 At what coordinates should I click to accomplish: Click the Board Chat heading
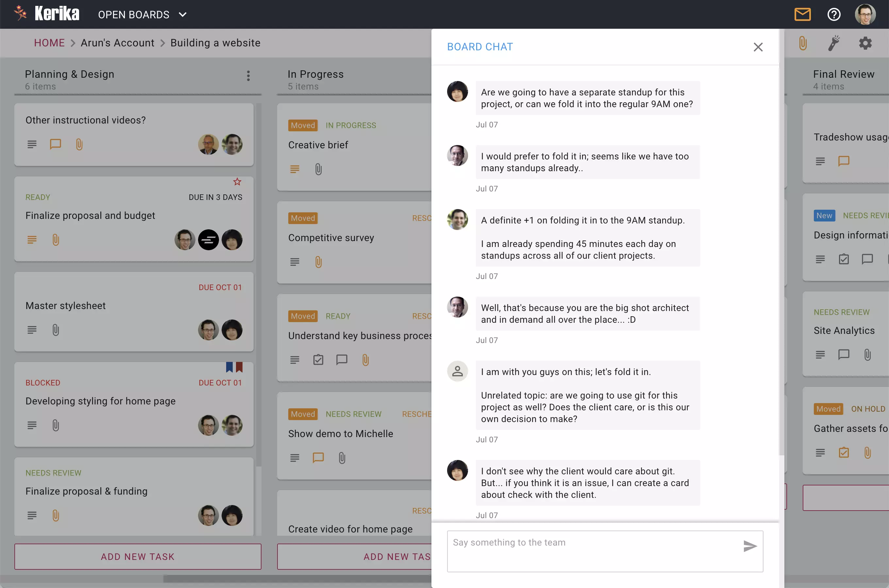pos(480,47)
